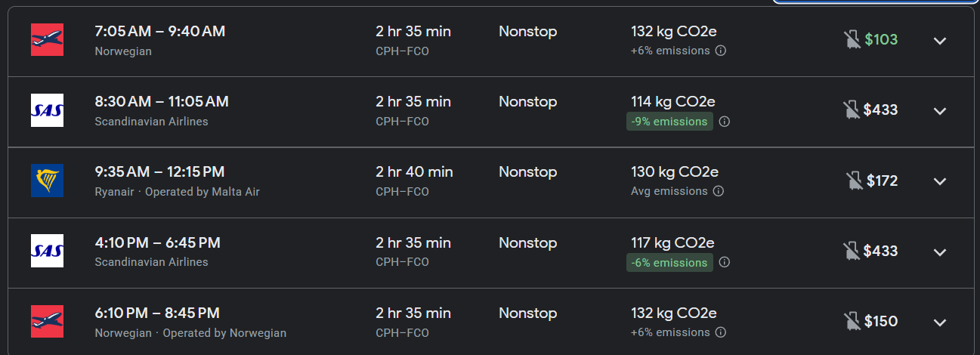
Task: Expand the 8:30 AM Scandinavian Airlines flight details
Action: coord(940,111)
